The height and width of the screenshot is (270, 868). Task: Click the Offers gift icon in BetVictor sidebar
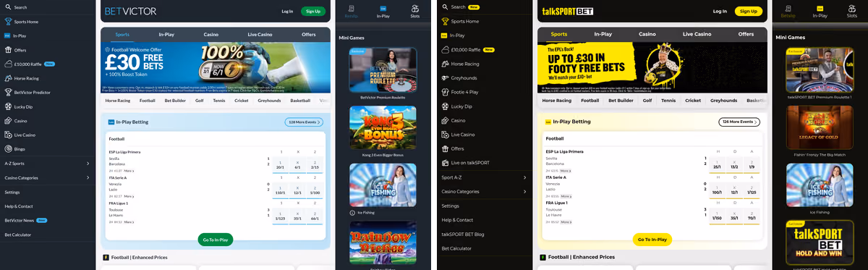point(7,50)
